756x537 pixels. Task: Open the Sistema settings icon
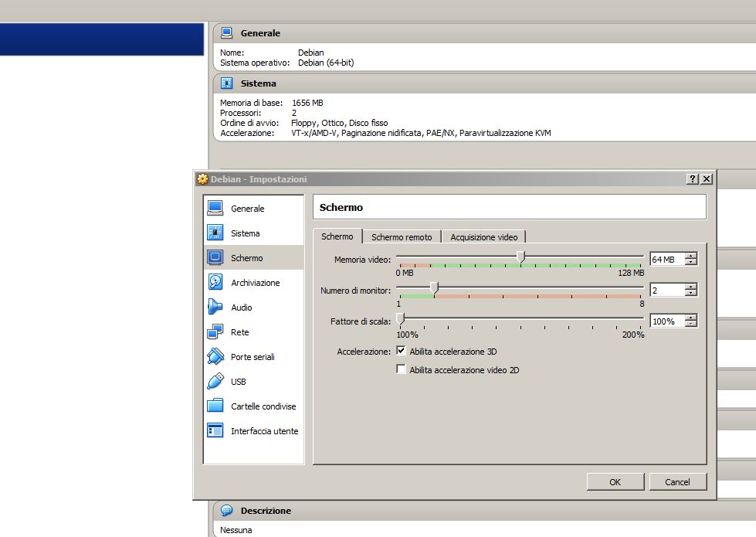click(x=216, y=233)
